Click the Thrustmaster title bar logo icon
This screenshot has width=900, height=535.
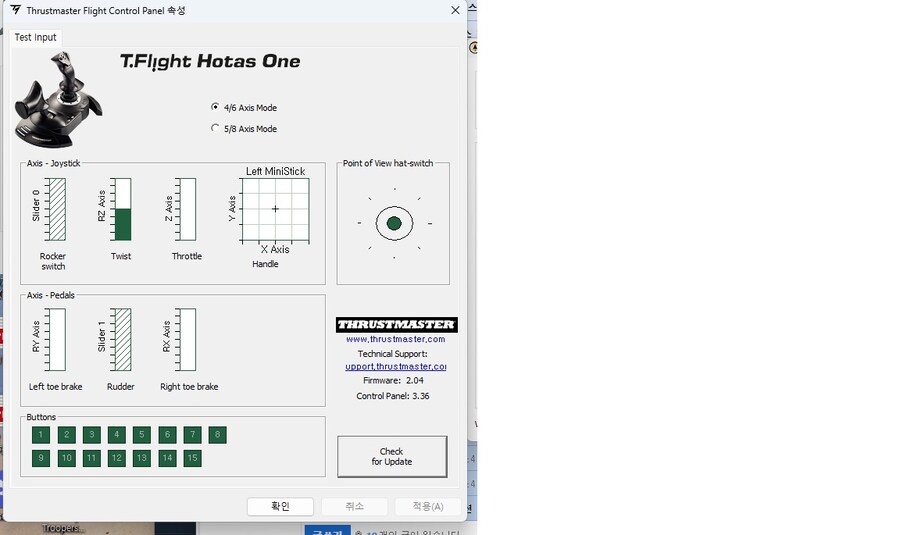coord(15,10)
